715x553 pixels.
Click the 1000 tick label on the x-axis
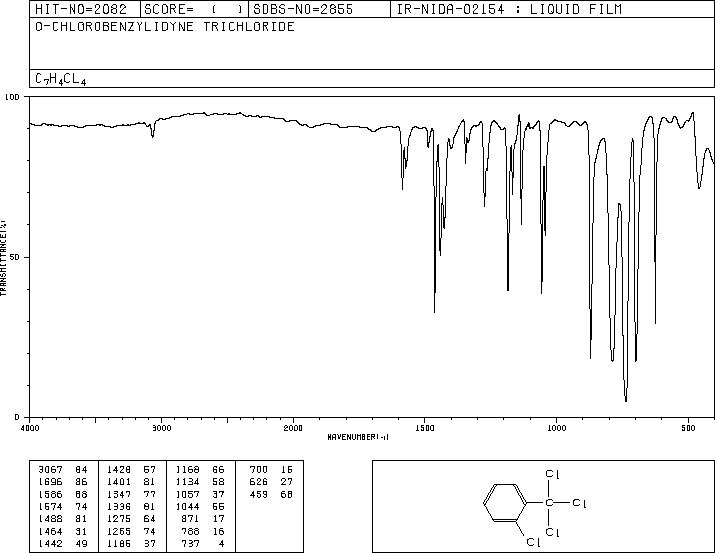pos(556,428)
